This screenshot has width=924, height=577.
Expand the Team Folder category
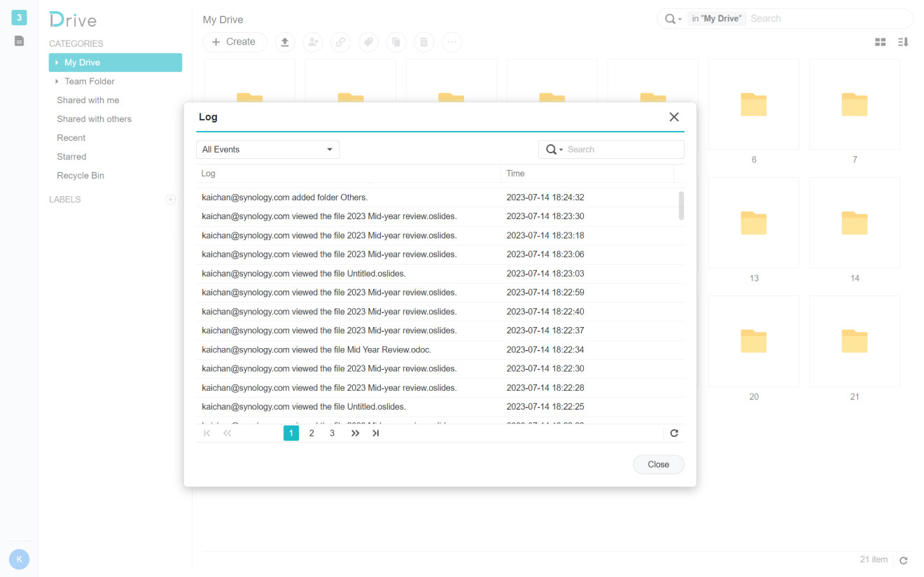[57, 81]
